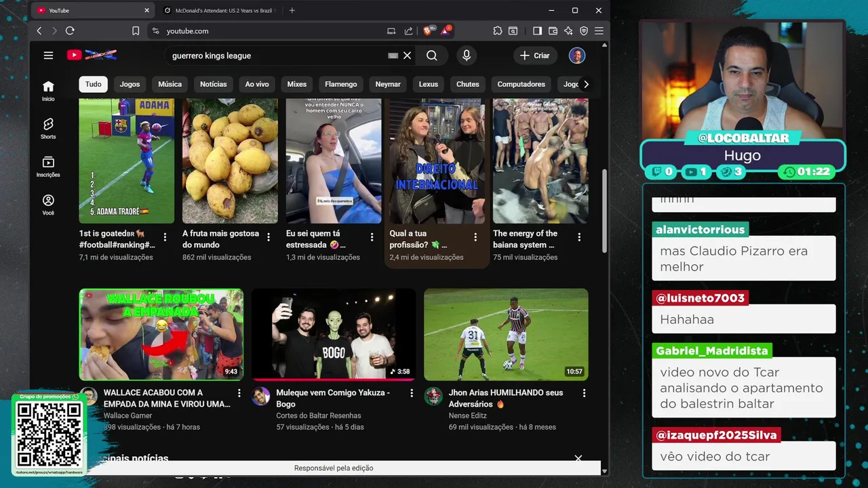Click the share icon in the address bar

408,30
